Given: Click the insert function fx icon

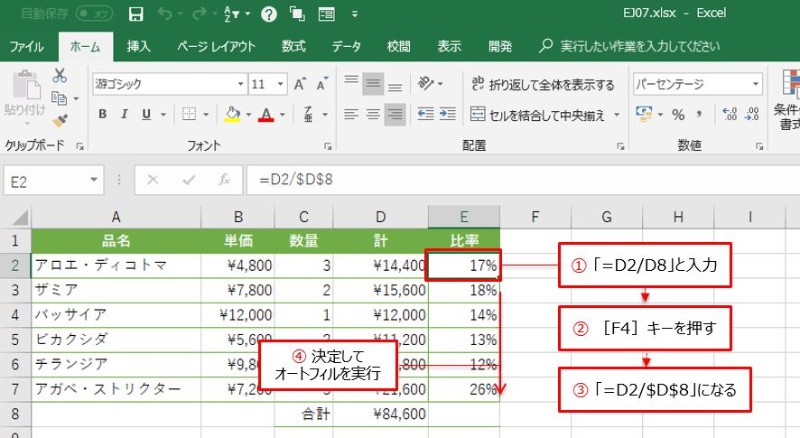Looking at the screenshot, I should 224,180.
